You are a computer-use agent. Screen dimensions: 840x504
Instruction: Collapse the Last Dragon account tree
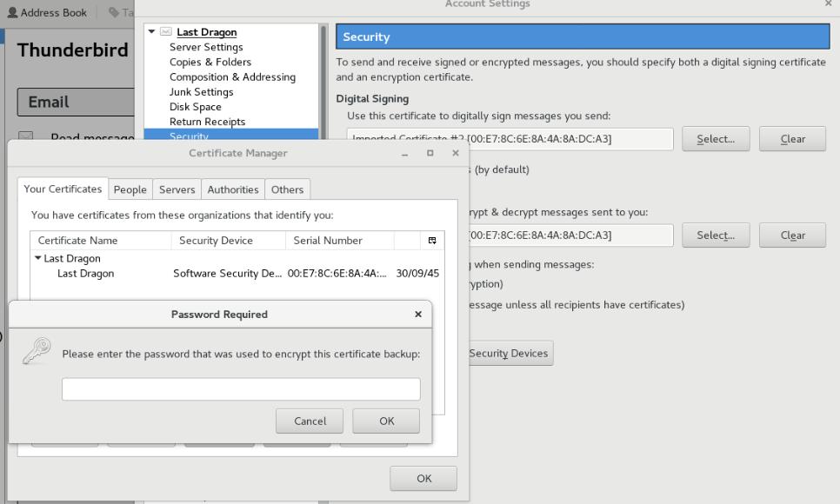[153, 32]
